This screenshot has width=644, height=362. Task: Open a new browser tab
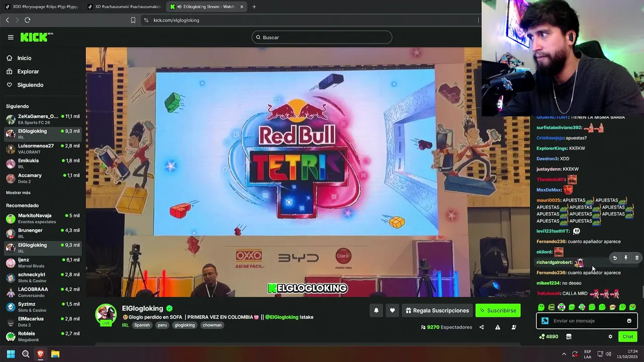point(254,7)
